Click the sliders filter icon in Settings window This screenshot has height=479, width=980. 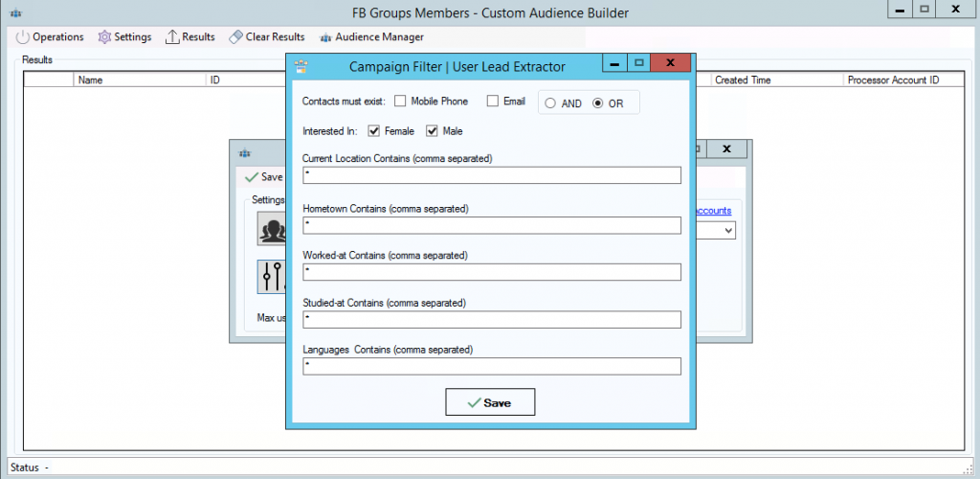point(273,277)
